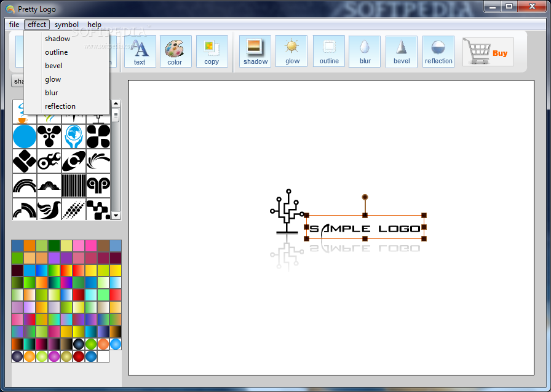The width and height of the screenshot is (551, 392).
Task: Click the top-right resize handle of text
Action: pos(424,215)
